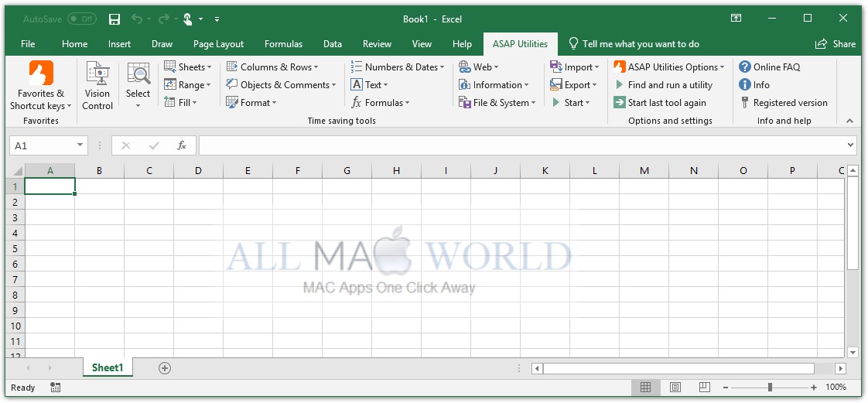The width and height of the screenshot is (868, 403).
Task: Click the macro recording icon beside Ready
Action: 56,387
